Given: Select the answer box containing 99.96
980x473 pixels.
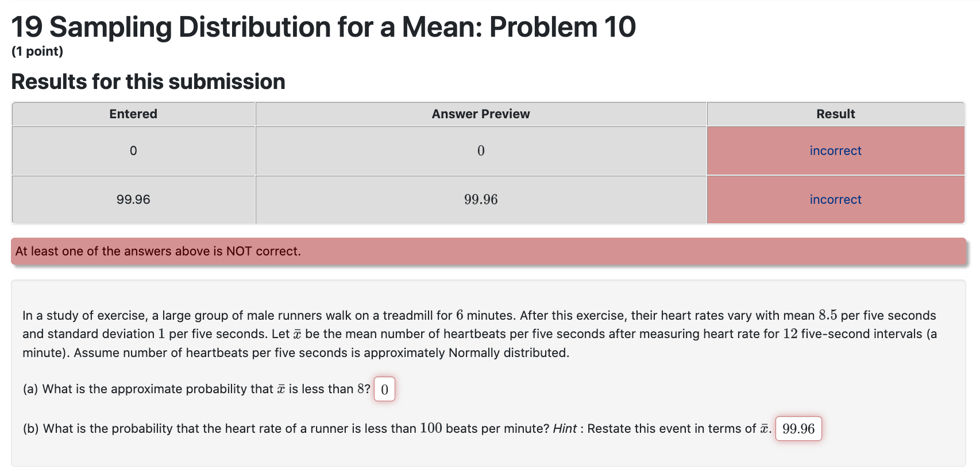Looking at the screenshot, I should pos(798,429).
